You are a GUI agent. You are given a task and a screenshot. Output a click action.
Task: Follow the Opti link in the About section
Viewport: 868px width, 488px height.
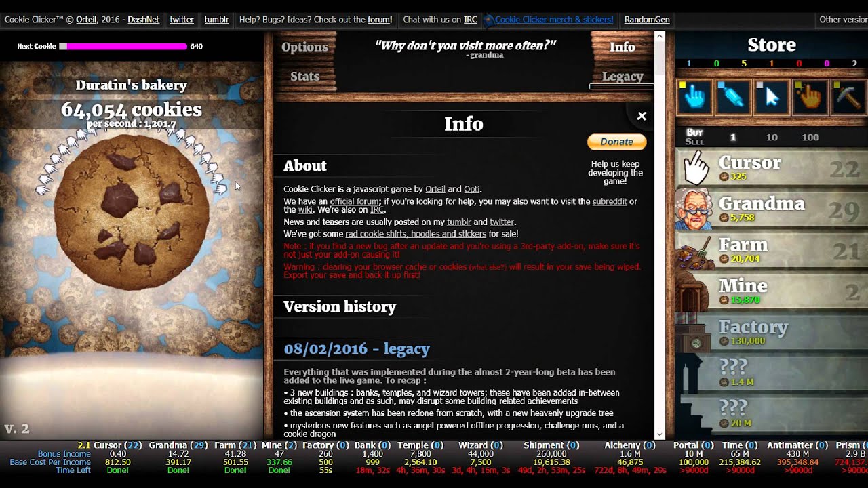point(472,189)
